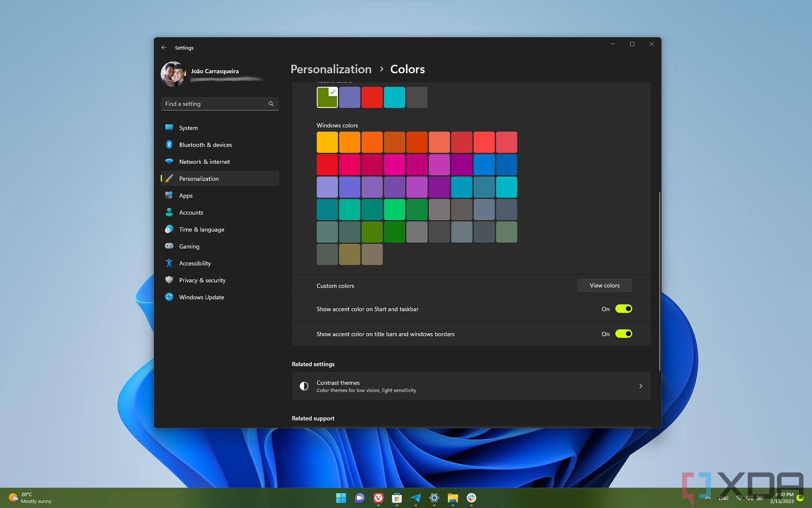Screen dimensions: 812x508
Task: Open Windows Update section
Action: (x=220, y=297)
